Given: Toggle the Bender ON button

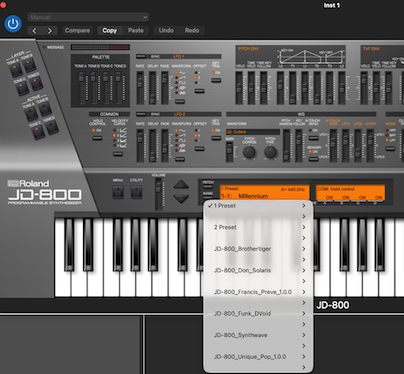Looking at the screenshot, I should [x=313, y=159].
